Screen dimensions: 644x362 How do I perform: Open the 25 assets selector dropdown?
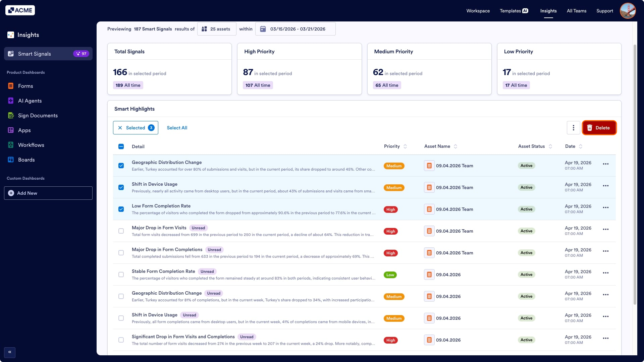click(x=217, y=29)
